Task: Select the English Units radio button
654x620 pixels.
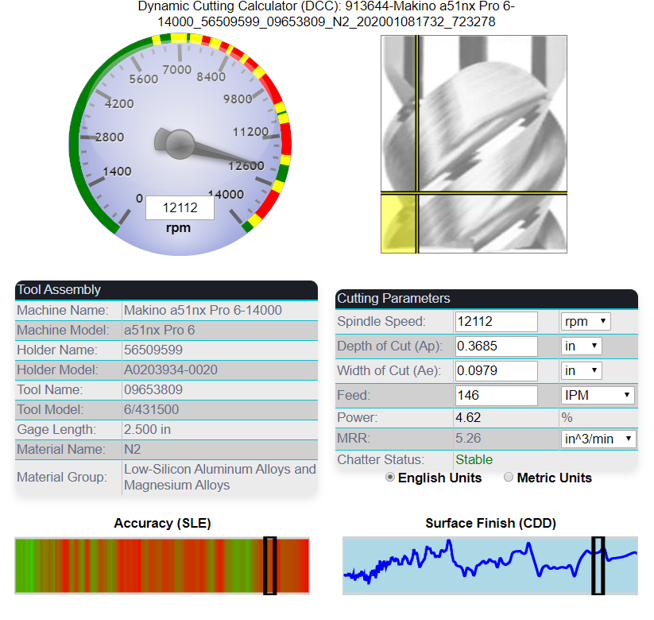Action: coord(390,477)
